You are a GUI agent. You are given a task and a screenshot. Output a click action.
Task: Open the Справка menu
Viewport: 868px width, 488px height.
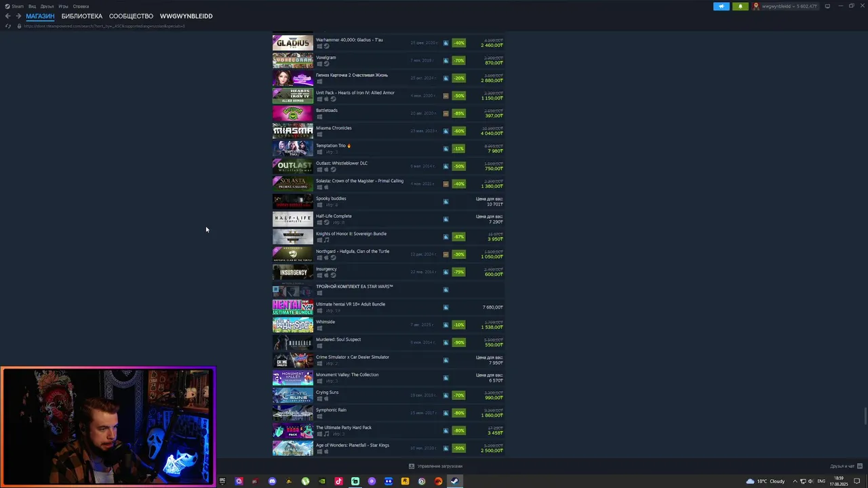[x=81, y=6]
